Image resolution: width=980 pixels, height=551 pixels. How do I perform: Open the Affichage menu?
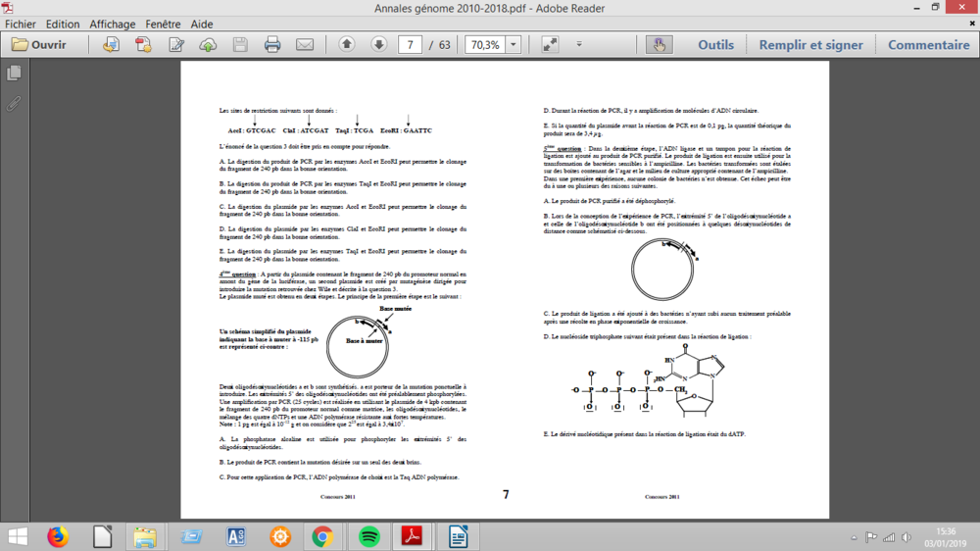(112, 24)
